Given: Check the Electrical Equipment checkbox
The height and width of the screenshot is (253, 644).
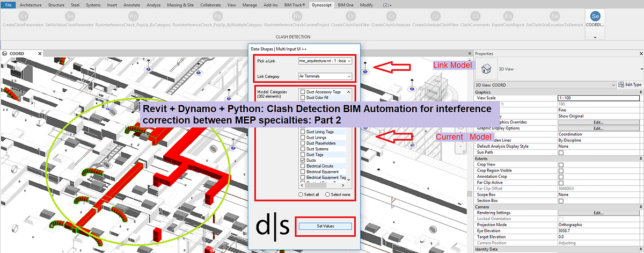Looking at the screenshot, I should pyautogui.click(x=303, y=172).
